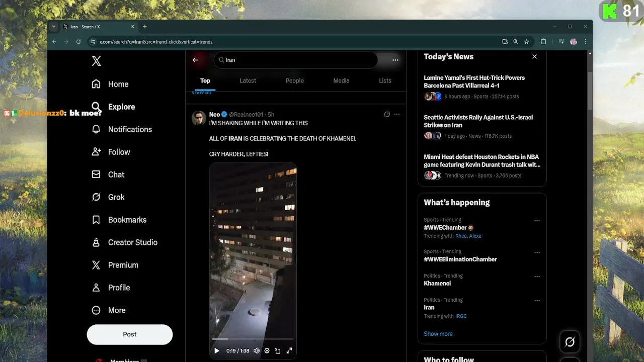
Task: Open options for the Iran trend
Action: (x=537, y=301)
